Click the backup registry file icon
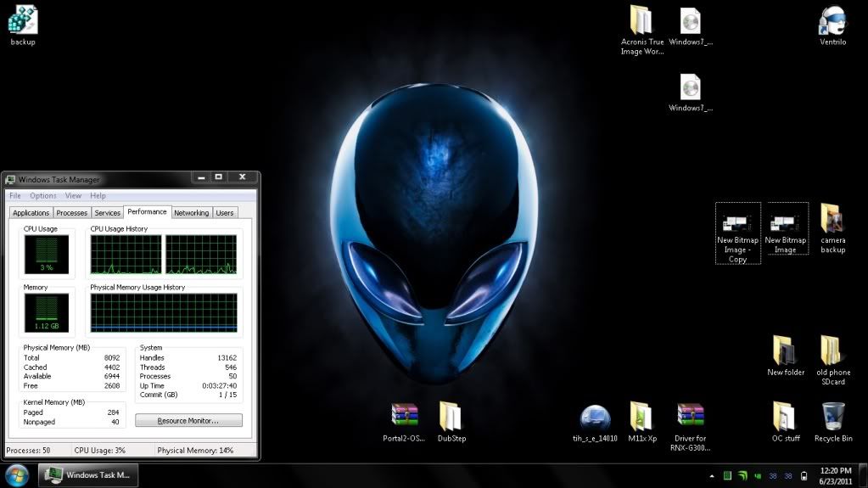 pyautogui.click(x=22, y=20)
